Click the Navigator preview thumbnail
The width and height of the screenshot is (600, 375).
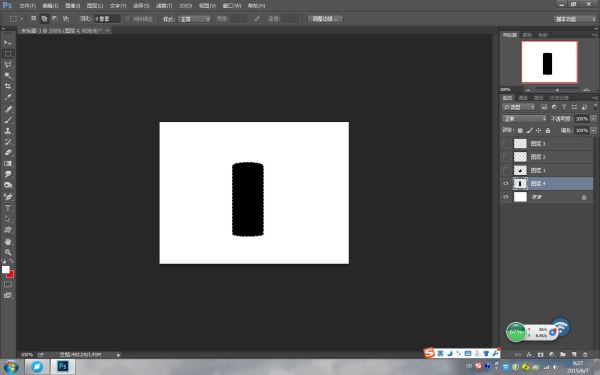[x=549, y=62]
